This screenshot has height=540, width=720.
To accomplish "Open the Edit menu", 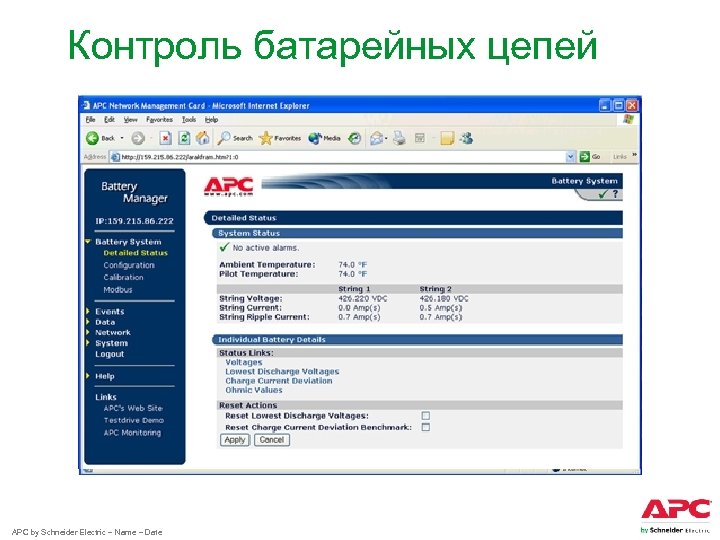I will [109, 119].
